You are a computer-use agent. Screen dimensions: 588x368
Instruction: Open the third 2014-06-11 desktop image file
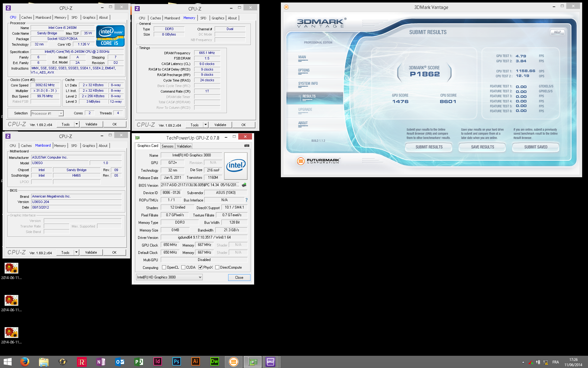pos(11,335)
